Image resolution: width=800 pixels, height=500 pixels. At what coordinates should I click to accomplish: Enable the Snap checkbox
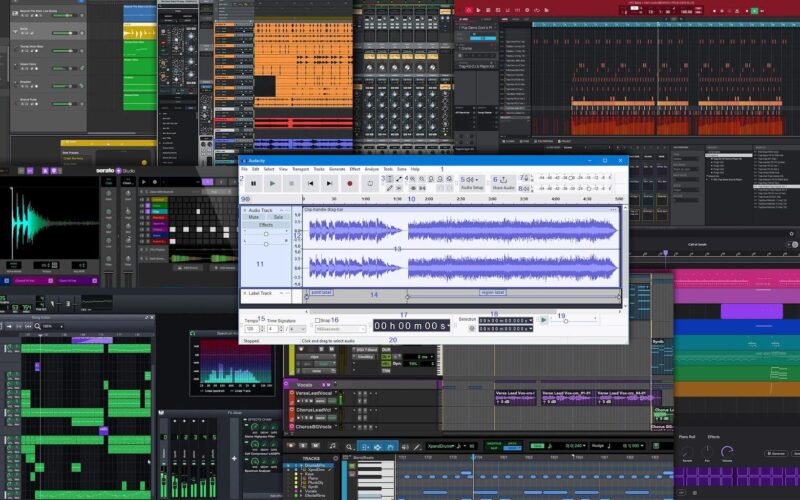[318, 320]
